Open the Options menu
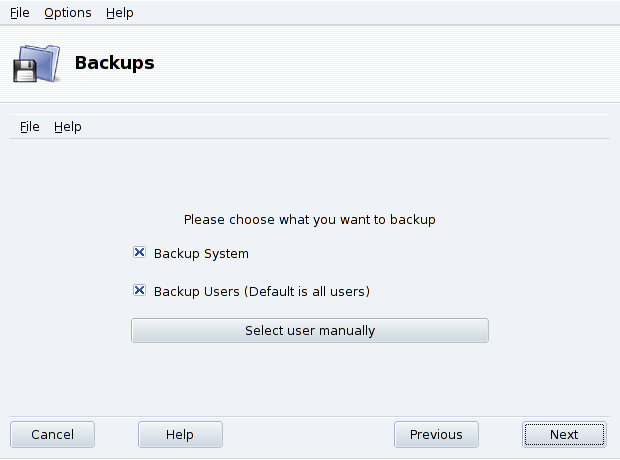The height and width of the screenshot is (460, 620). tap(67, 13)
